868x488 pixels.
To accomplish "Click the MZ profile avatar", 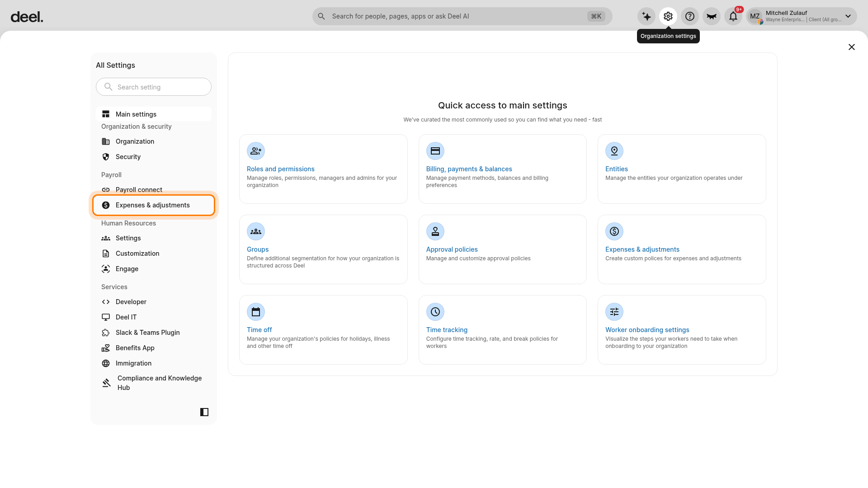I will click(755, 17).
